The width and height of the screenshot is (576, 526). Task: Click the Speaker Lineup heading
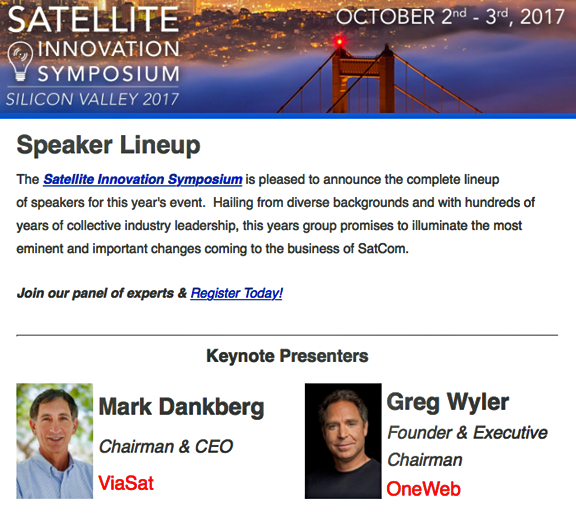[108, 145]
